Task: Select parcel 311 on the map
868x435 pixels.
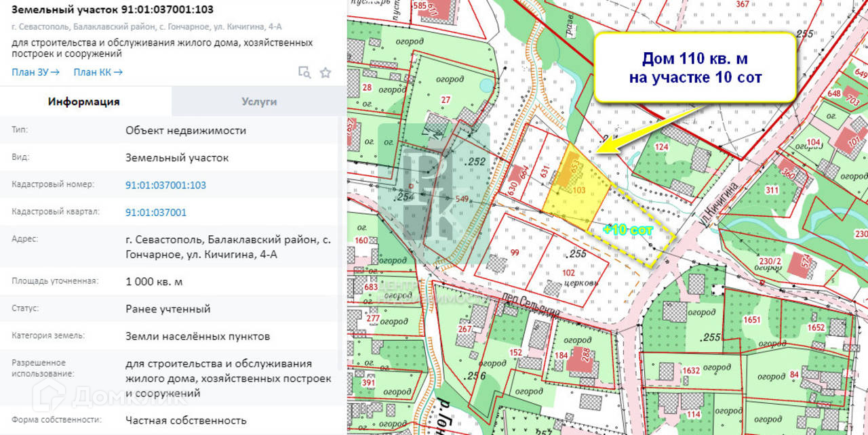Action: (x=772, y=190)
